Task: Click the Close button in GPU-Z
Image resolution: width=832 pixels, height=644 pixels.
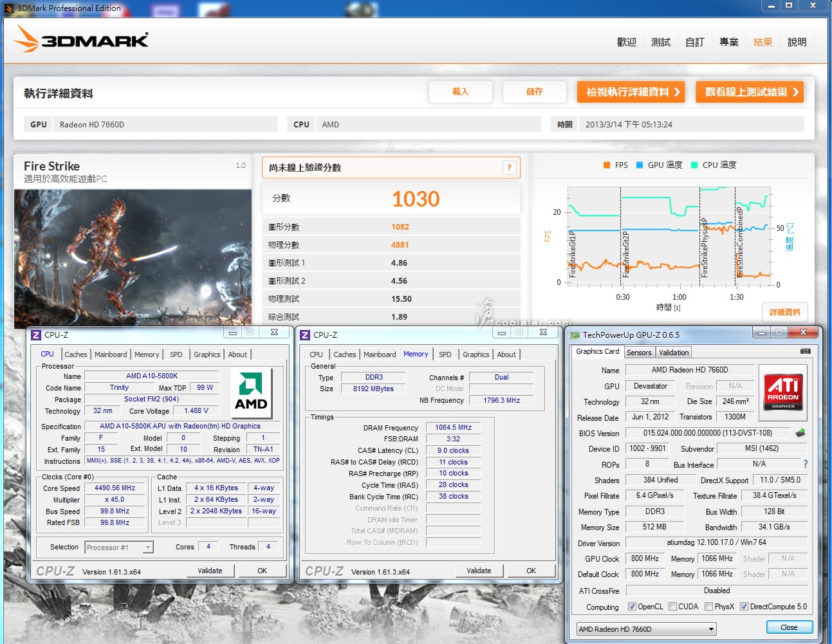Action: [x=789, y=627]
